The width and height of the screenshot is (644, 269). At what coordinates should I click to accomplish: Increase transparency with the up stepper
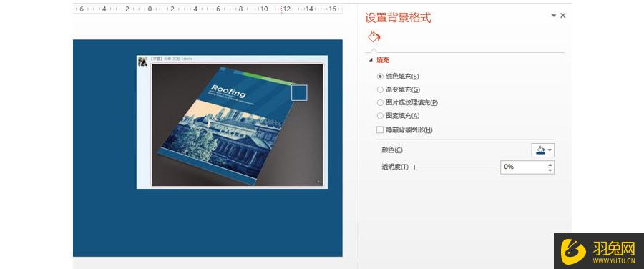(550, 164)
